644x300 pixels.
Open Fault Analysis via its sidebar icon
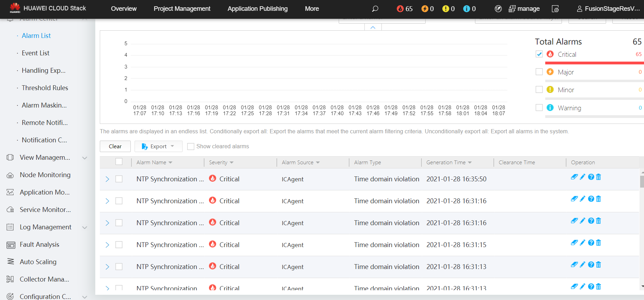(11, 245)
